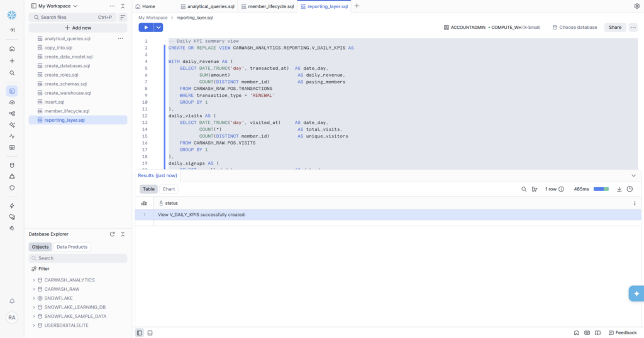This screenshot has width=644, height=338.
Task: Open the notifications bell icon
Action: (12, 302)
